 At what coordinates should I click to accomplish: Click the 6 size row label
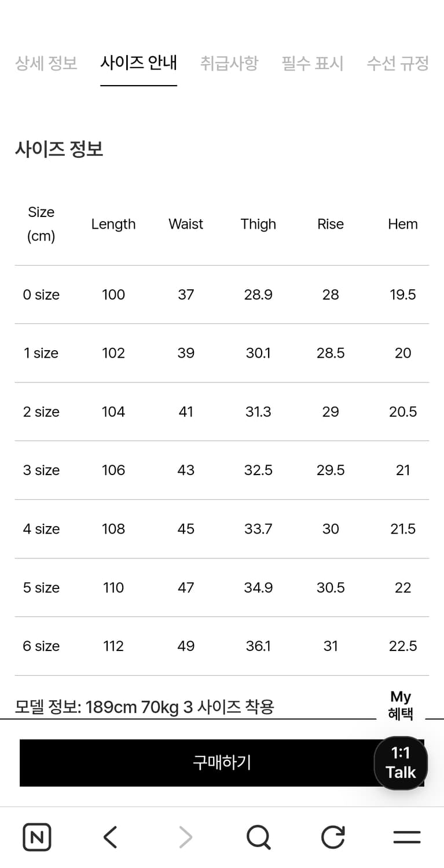[x=41, y=646]
